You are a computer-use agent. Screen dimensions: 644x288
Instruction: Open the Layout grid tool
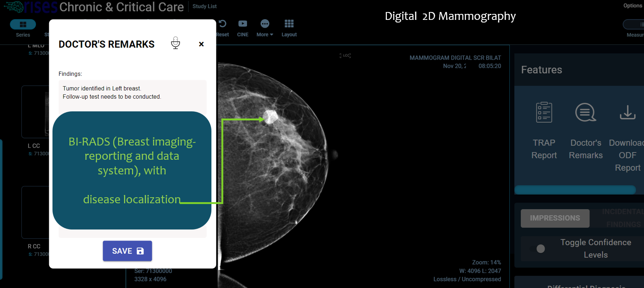point(289,28)
